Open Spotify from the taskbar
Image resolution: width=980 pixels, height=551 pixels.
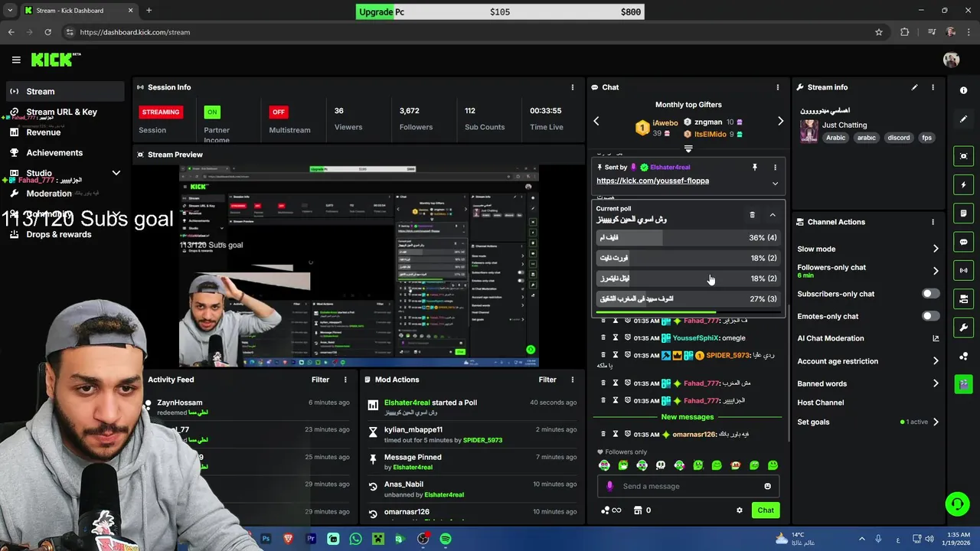tap(446, 539)
